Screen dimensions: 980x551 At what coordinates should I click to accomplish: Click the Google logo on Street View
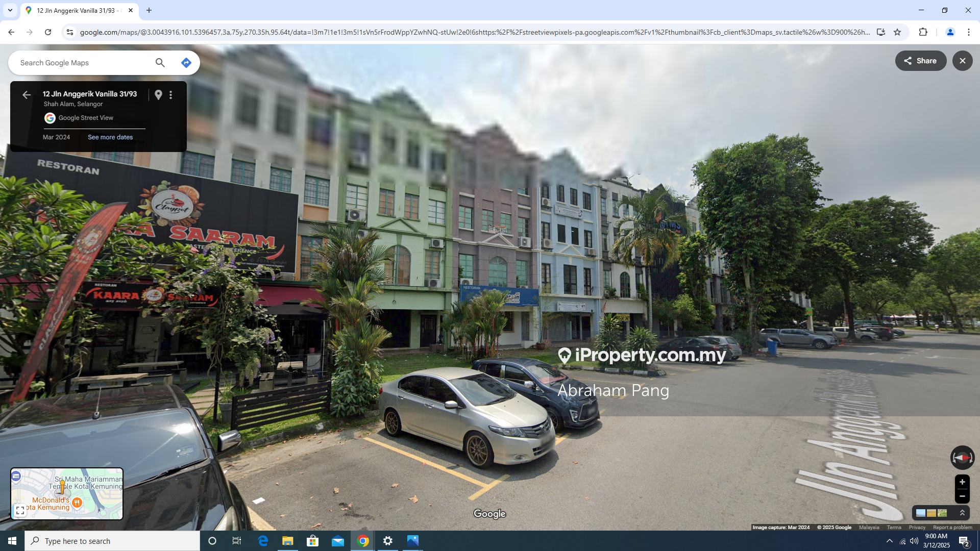[x=489, y=514]
